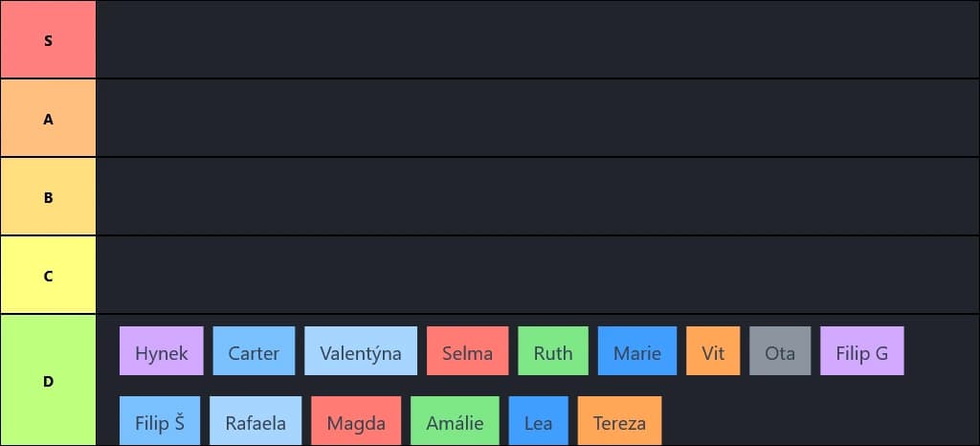Click the Lea item
The height and width of the screenshot is (446, 980).
coord(539,421)
